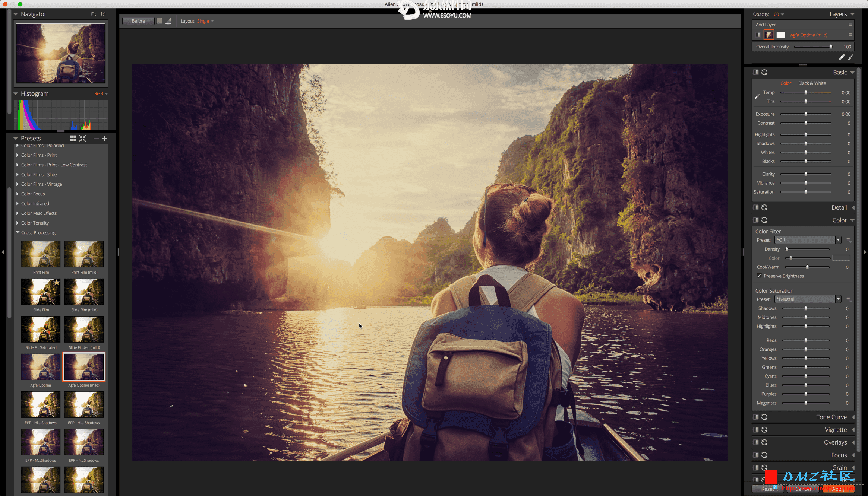The width and height of the screenshot is (868, 496).
Task: Expand the Tone Curve panel
Action: (853, 417)
